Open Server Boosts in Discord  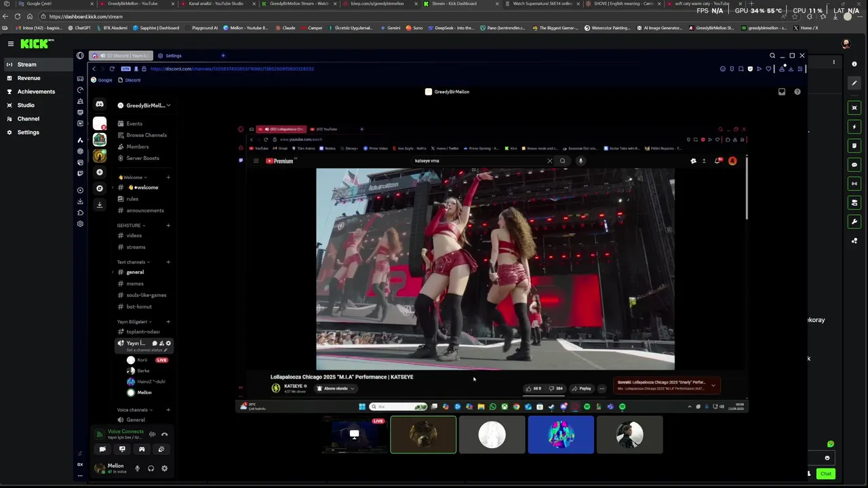click(144, 158)
